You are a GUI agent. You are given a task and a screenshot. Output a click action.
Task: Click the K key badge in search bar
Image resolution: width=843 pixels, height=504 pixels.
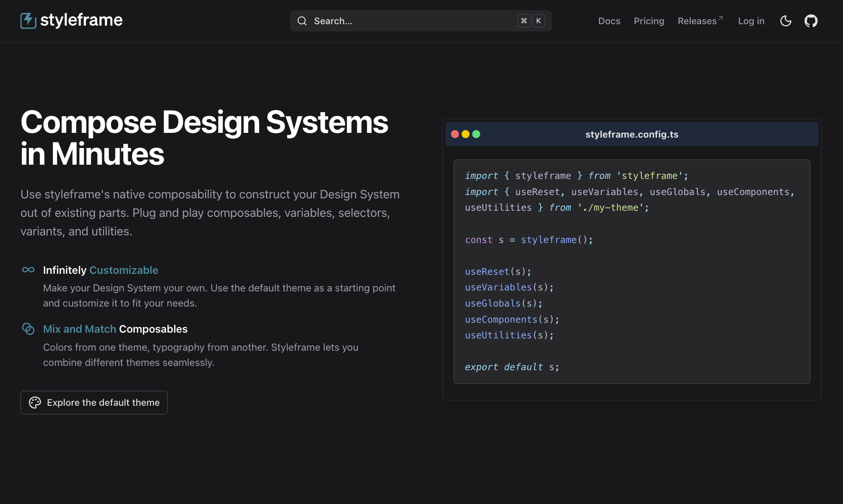[539, 21]
